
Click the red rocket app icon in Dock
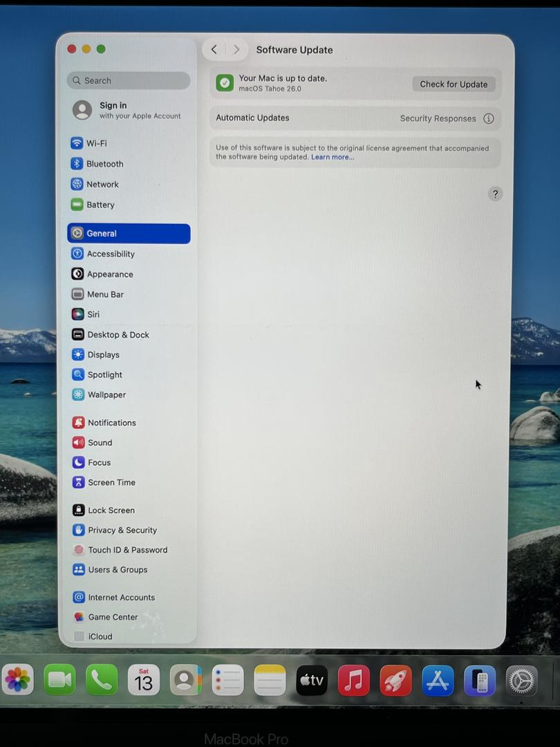pyautogui.click(x=395, y=681)
